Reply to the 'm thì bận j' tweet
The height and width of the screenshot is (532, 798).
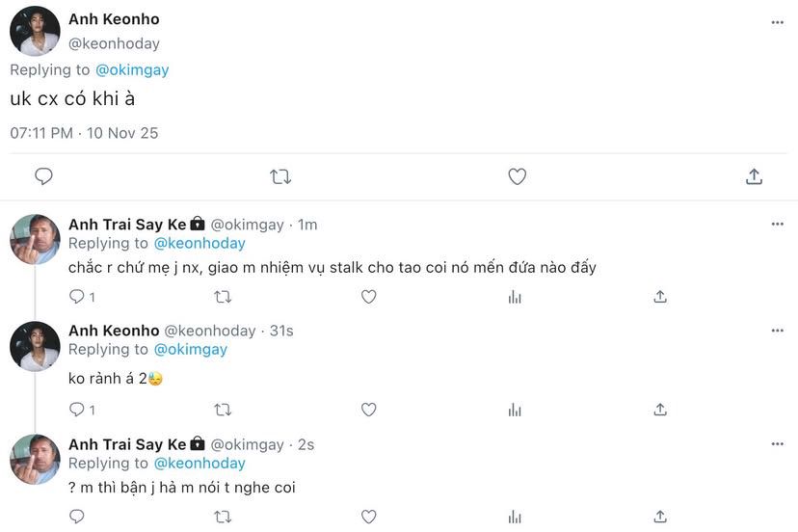[x=77, y=519]
